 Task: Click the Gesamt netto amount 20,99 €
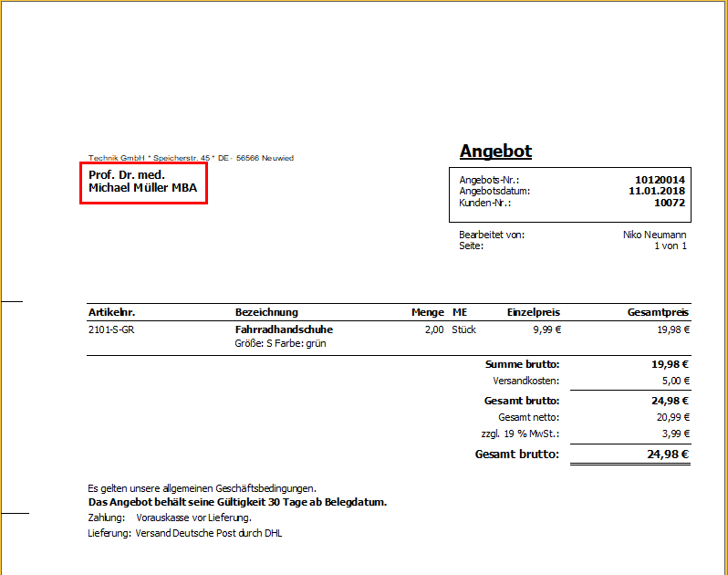[672, 417]
